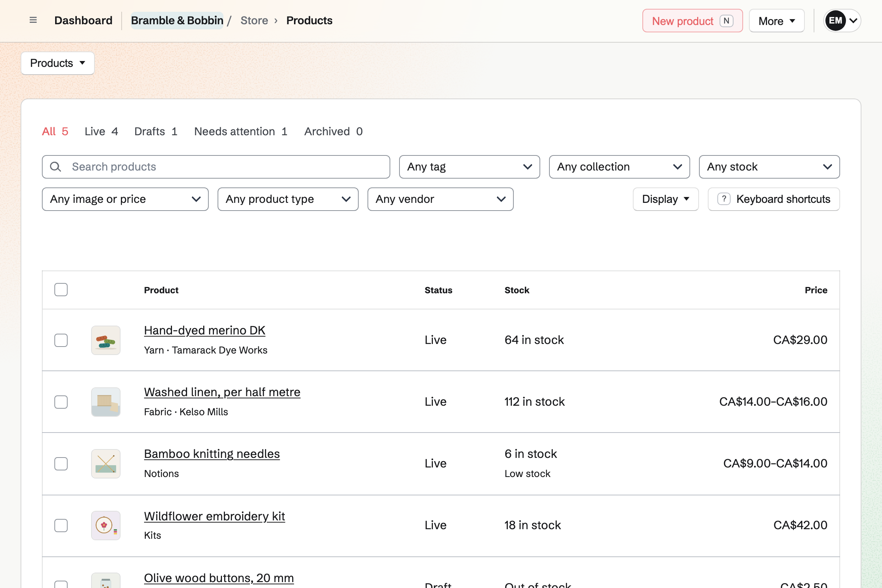Expand the Any collection filter dropdown

click(x=620, y=167)
